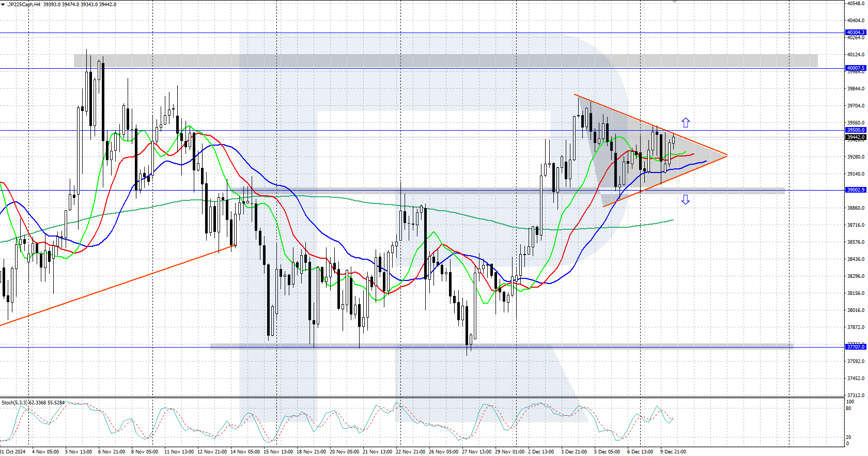Click the blue down arrow below the triangle
868x456 pixels.
(686, 200)
